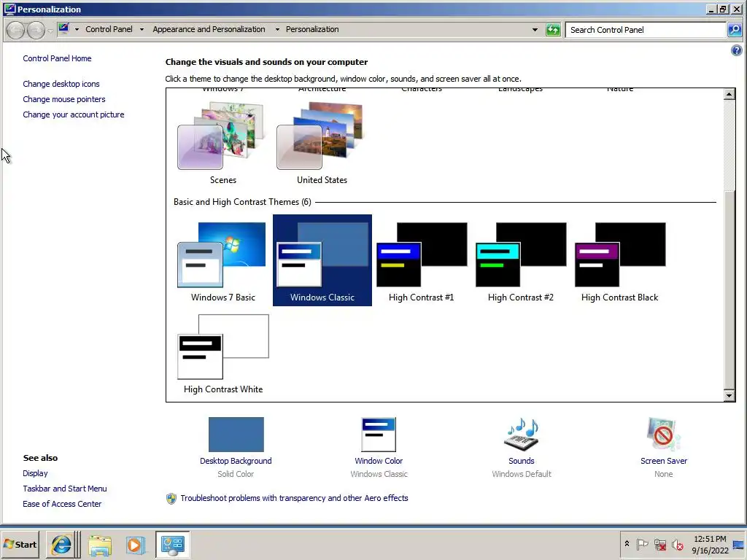Show hidden tray icons arrow
The height and width of the screenshot is (560, 747).
[627, 544]
